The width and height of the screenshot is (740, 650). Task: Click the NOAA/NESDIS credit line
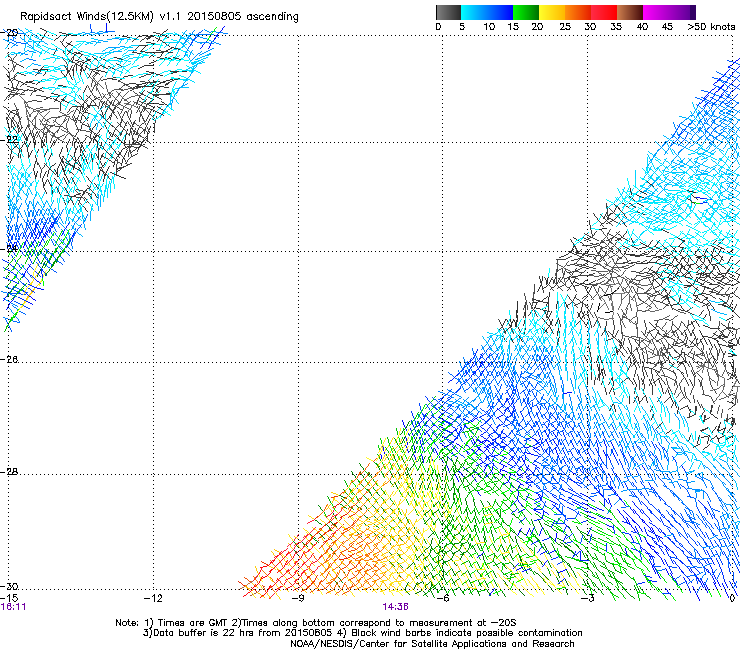coord(432,644)
